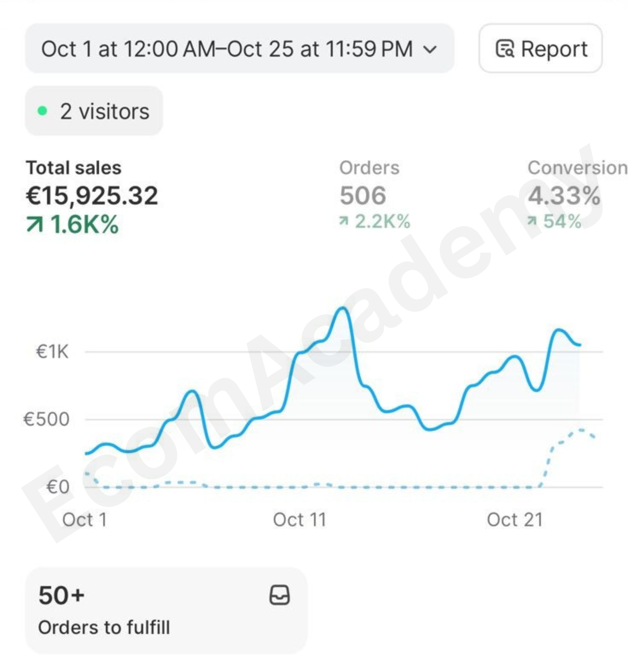The height and width of the screenshot is (672, 628).
Task: Click the €15,925.32 total sales value
Action: pos(92,196)
